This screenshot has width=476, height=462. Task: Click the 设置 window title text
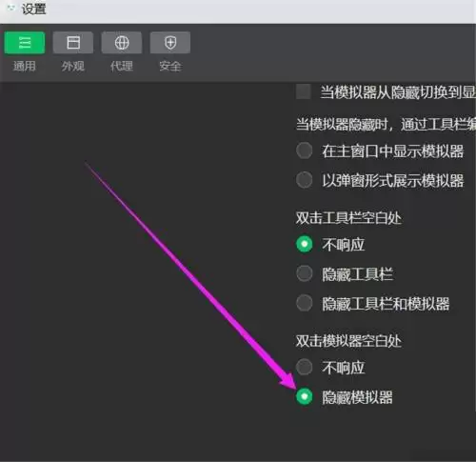(33, 9)
